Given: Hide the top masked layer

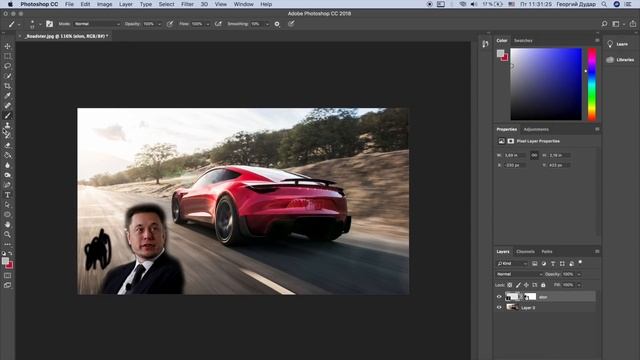Looking at the screenshot, I should 499,297.
